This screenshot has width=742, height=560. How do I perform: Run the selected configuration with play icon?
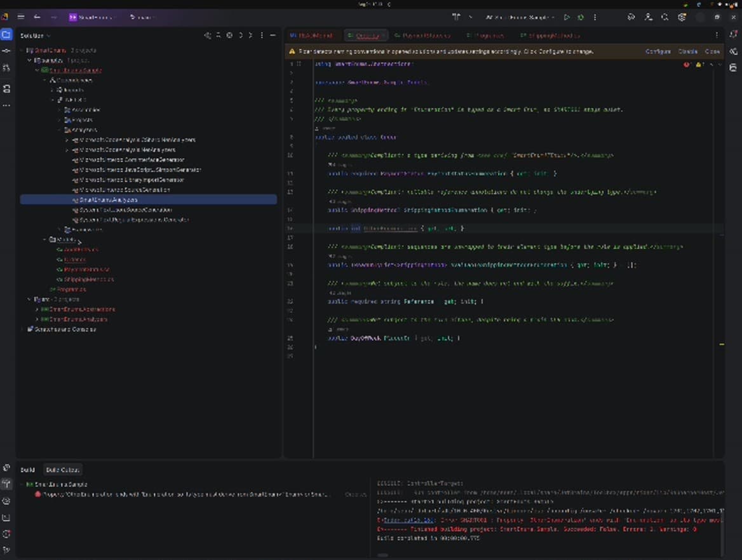tap(567, 17)
